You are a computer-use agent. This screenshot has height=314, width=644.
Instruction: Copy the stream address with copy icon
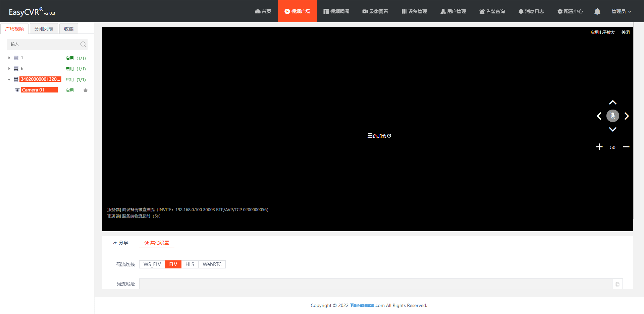tap(618, 284)
